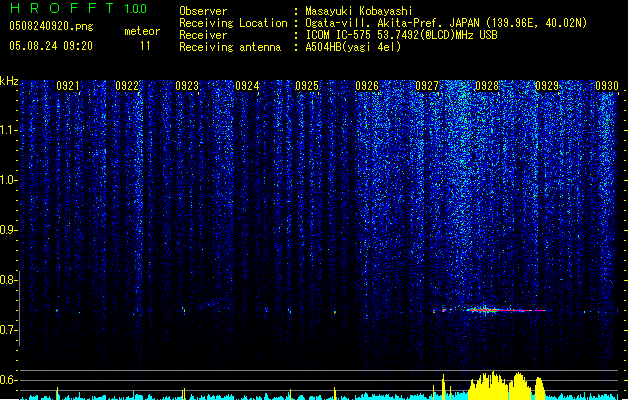Click the Receiving antenna label
629x400 pixels.
[x=230, y=47]
